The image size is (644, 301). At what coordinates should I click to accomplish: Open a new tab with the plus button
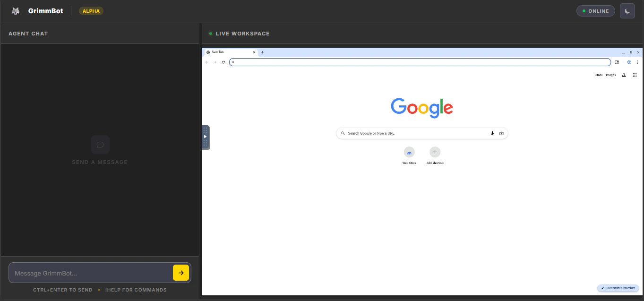262,52
